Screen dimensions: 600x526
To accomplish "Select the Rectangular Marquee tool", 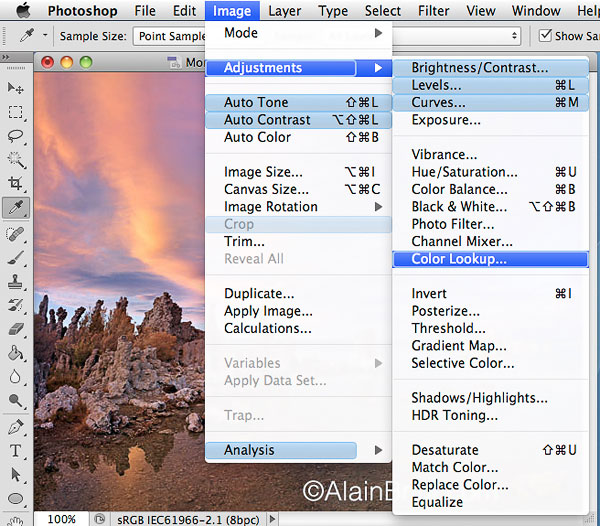I will pos(16,112).
